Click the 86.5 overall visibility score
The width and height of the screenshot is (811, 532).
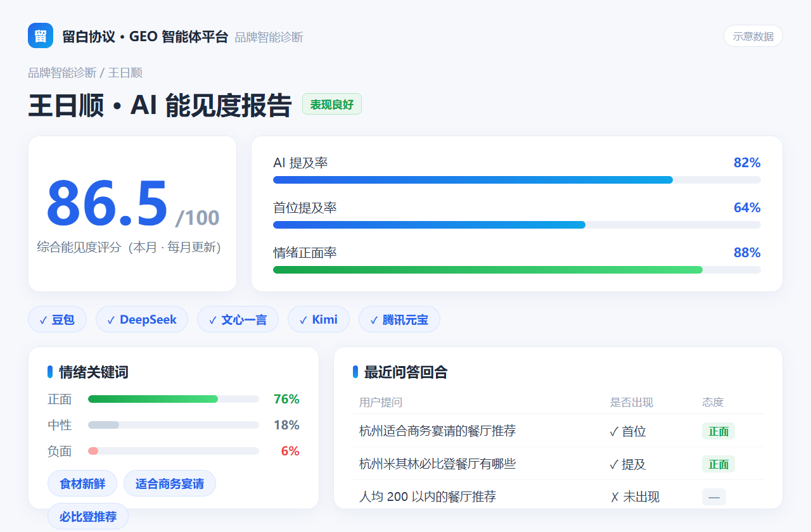pos(107,203)
